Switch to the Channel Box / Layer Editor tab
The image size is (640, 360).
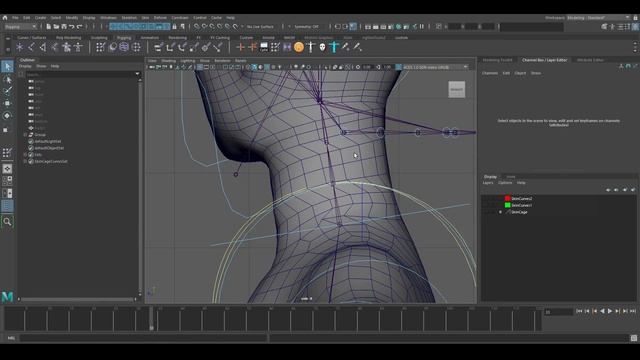(x=544, y=60)
